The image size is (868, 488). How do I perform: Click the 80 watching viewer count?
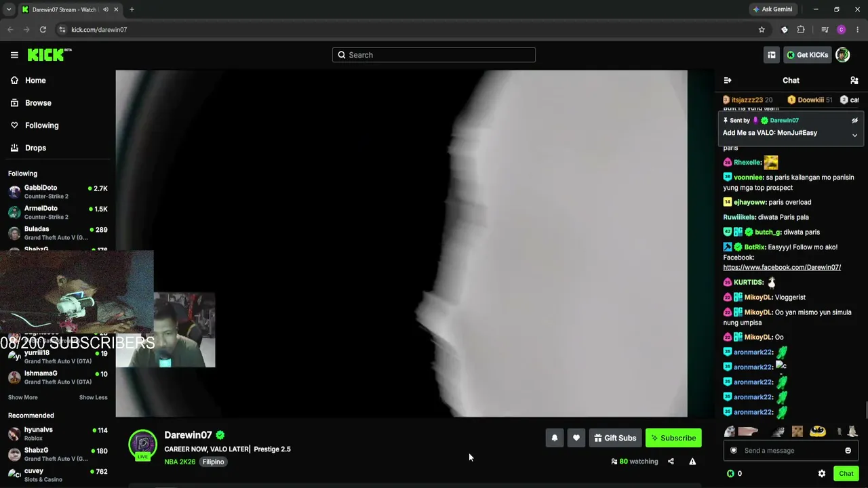coord(635,462)
